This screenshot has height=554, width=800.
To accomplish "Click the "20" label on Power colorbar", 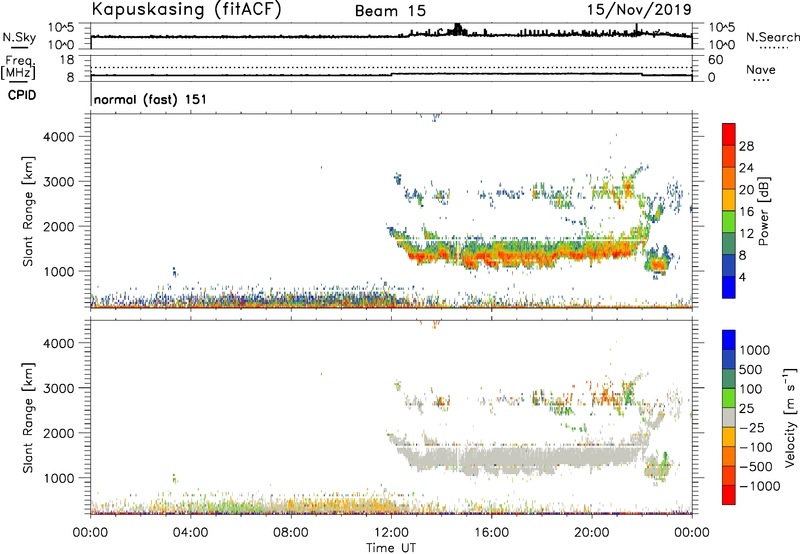I will coord(746,190).
